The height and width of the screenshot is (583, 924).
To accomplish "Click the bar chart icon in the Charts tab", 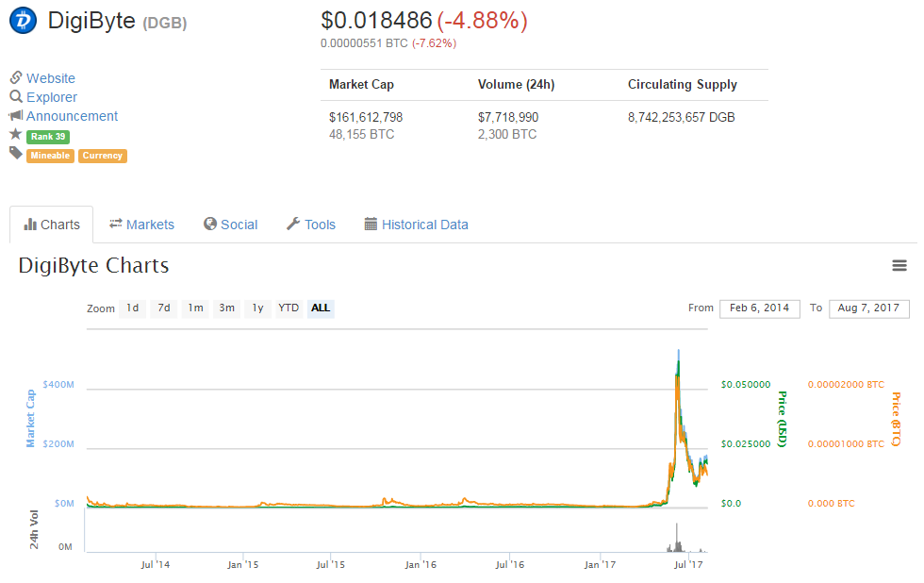I will point(30,224).
